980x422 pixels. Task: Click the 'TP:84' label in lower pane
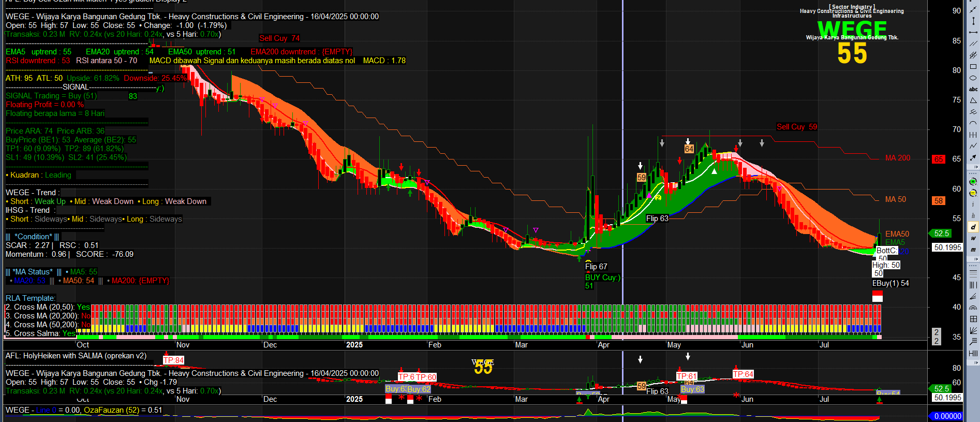click(173, 360)
